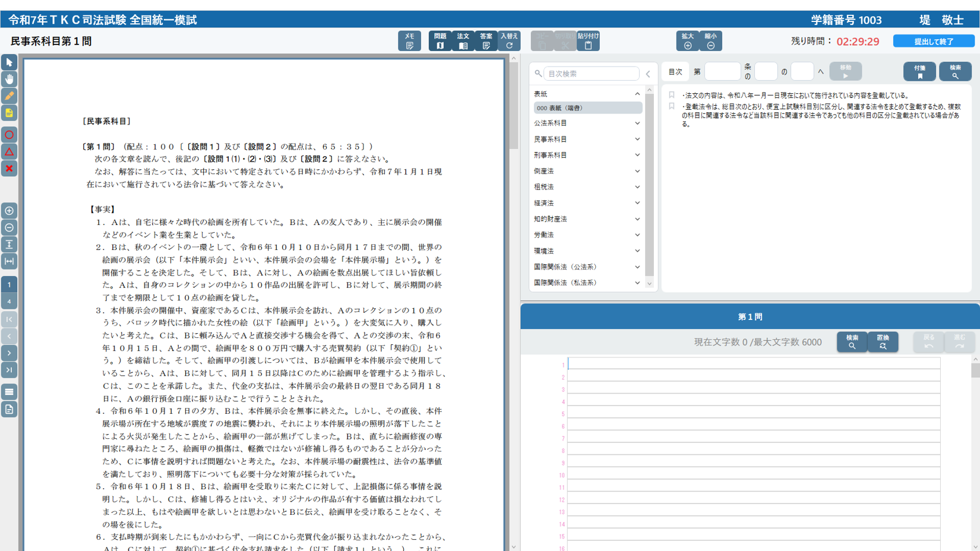The width and height of the screenshot is (980, 551).
Task: Select the hand pan tool
Action: (9, 79)
